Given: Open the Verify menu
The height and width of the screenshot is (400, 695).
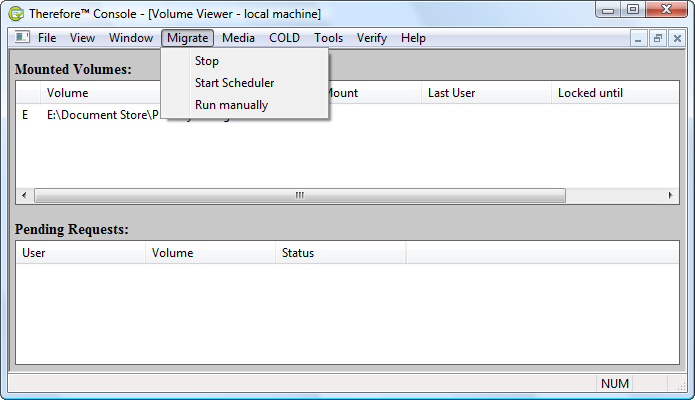Looking at the screenshot, I should click(372, 38).
